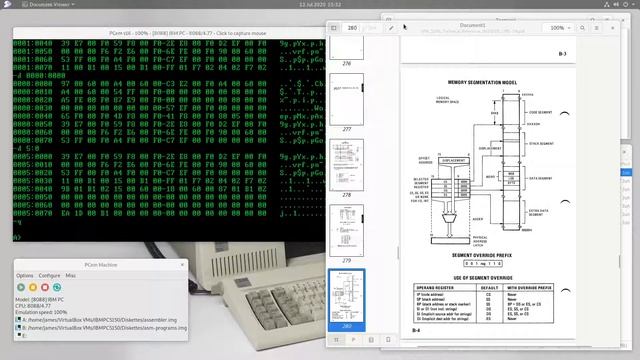The image size is (640, 360).
Task: Select drive B asm-programs.img path text
Action: (104, 328)
